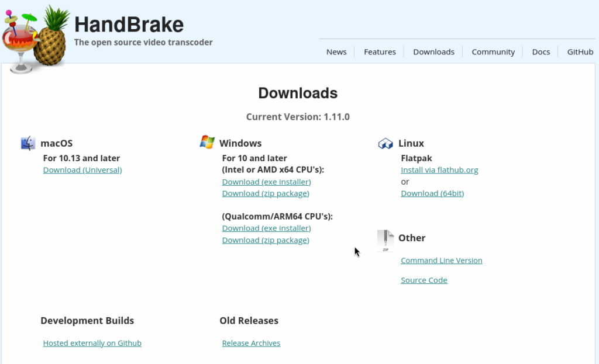This screenshot has height=364, width=599.
Task: Download the Linux 64bit package
Action: pos(432,193)
